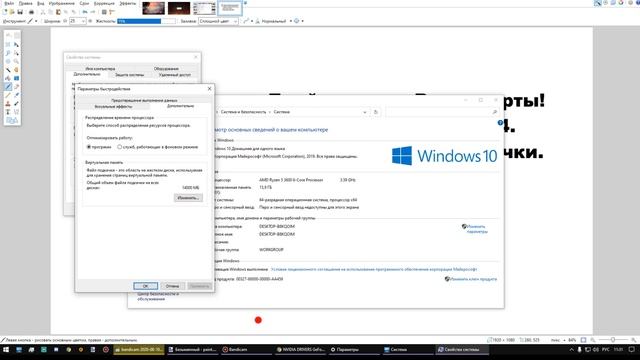
Task: Select the Gradient tool
Action: [16, 78]
